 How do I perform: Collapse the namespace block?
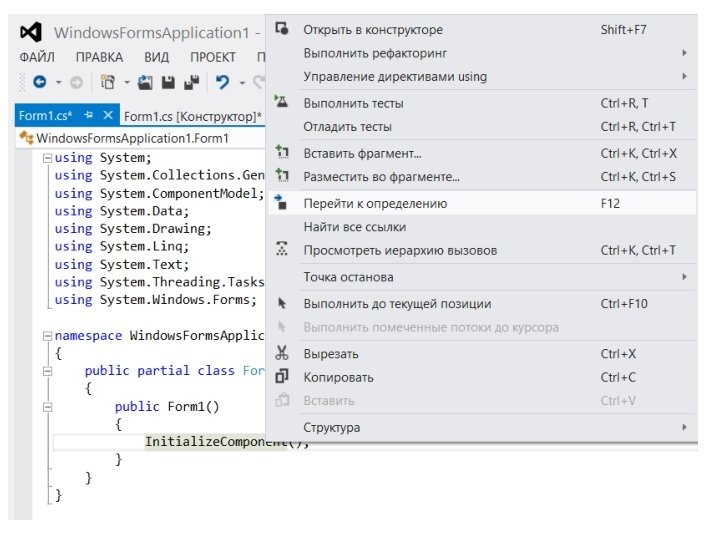pyautogui.click(x=47, y=336)
